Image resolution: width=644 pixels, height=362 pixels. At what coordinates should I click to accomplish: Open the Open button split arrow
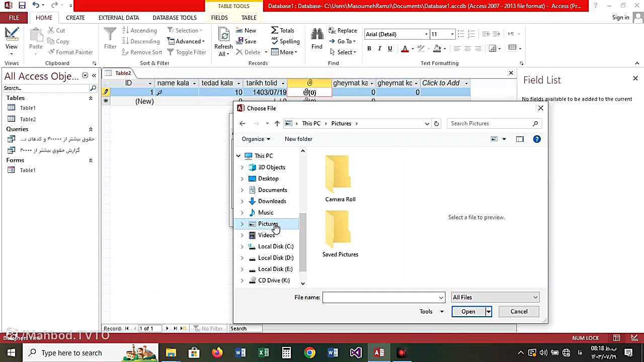pos(488,312)
